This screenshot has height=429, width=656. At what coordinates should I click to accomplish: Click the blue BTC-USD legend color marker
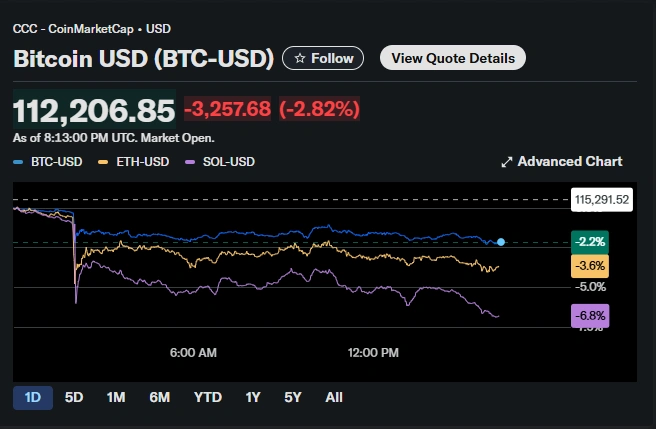[x=18, y=162]
